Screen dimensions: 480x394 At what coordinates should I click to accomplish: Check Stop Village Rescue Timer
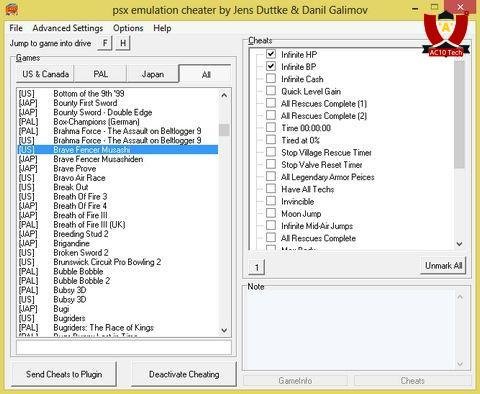point(271,152)
